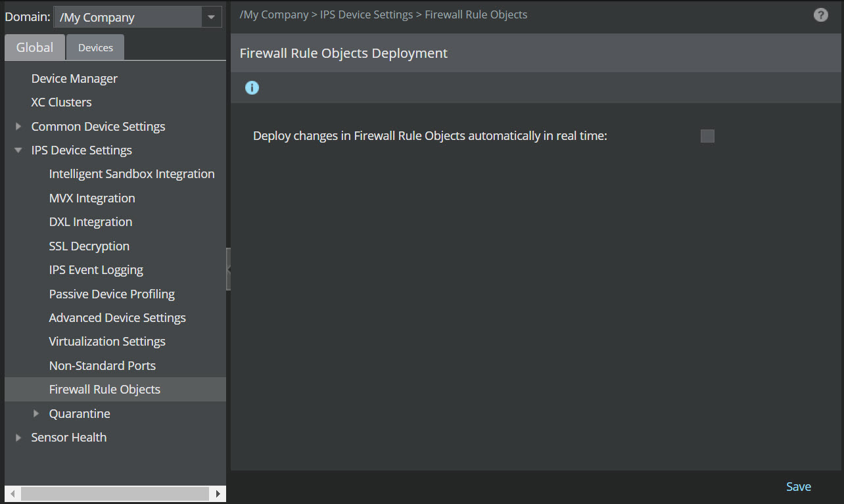Open the Domain dropdown for /My Company

pyautogui.click(x=211, y=17)
